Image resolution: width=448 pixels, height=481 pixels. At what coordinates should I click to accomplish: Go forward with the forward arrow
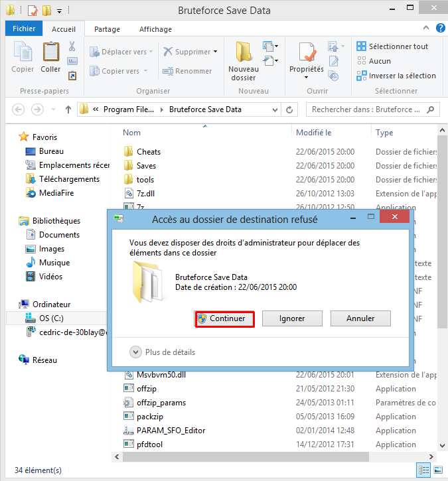point(37,109)
